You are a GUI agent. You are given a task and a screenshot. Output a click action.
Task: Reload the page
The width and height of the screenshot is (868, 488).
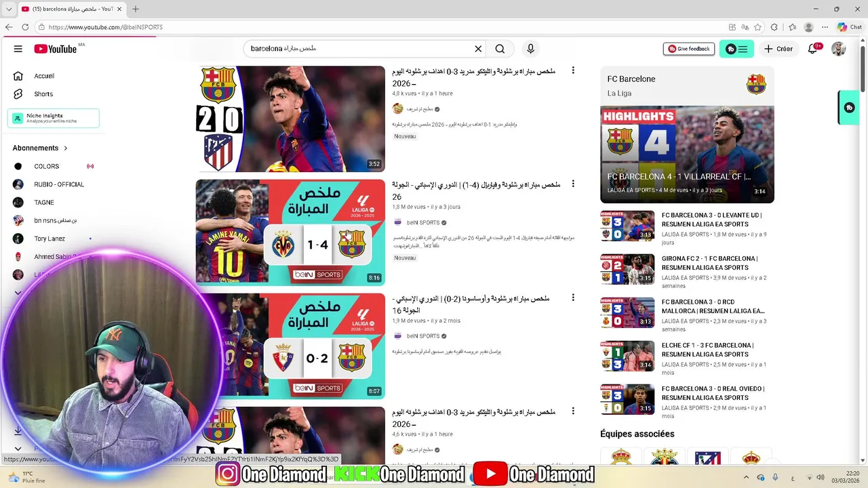pyautogui.click(x=25, y=27)
